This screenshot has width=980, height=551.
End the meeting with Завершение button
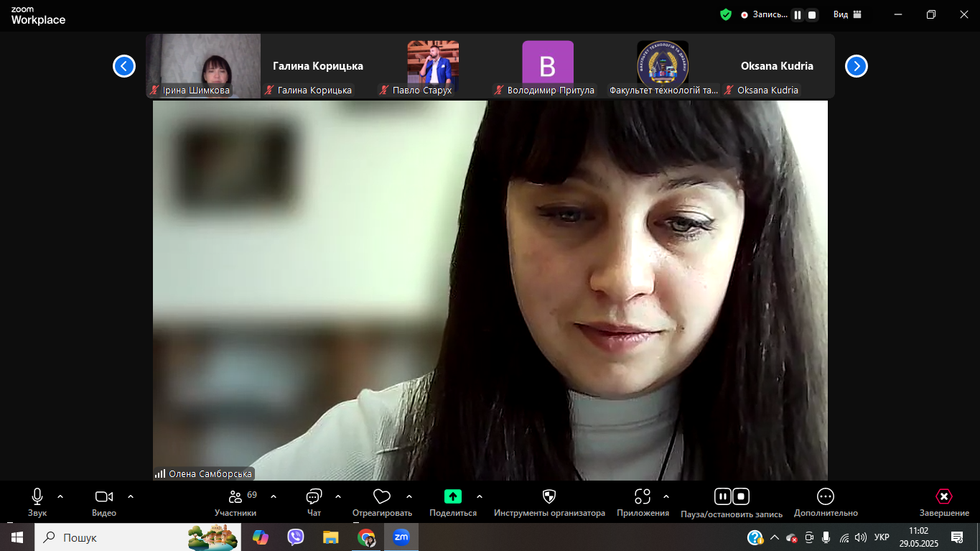[943, 496]
